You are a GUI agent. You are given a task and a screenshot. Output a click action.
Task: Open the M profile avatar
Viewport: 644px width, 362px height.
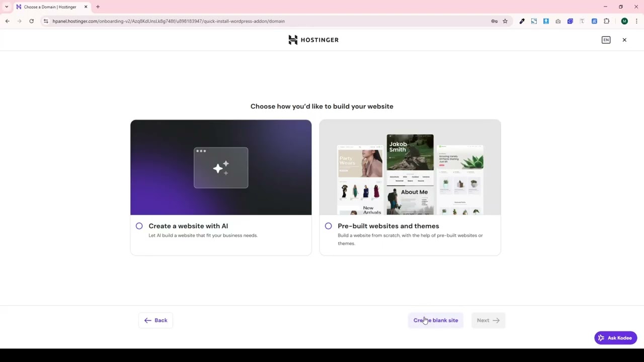click(x=624, y=21)
